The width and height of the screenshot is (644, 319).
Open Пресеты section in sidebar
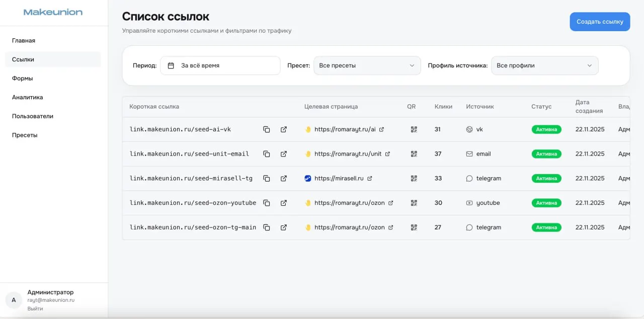[53, 135]
